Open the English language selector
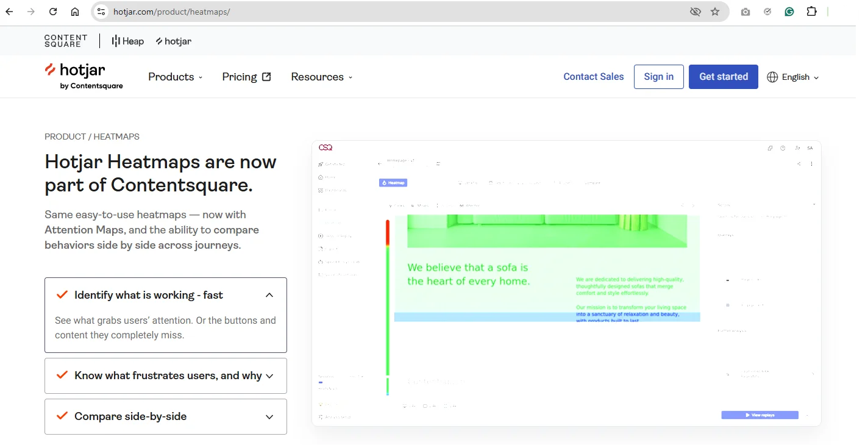Screen dimensions: 868x445 pos(793,77)
